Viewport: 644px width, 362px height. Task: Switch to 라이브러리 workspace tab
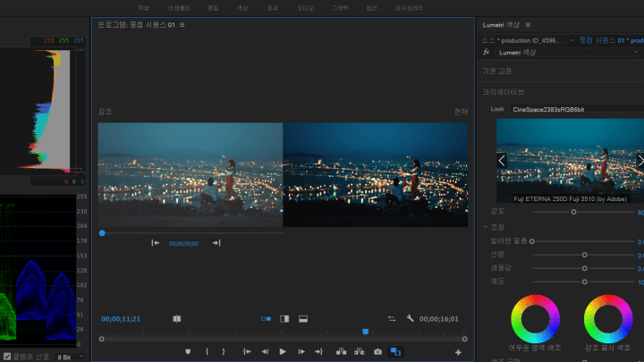click(x=409, y=8)
